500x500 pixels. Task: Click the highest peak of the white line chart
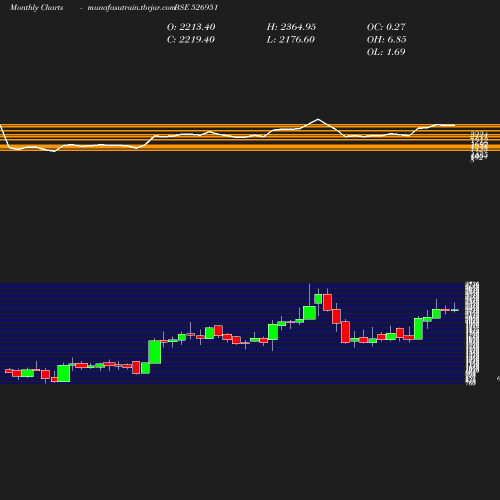click(318, 119)
